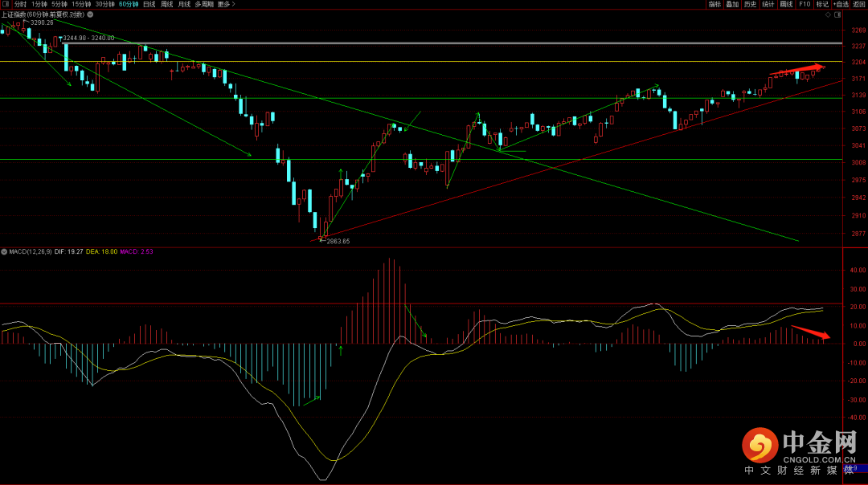The height and width of the screenshot is (485, 868).
Task: Select the 60分钟 period
Action: click(128, 4)
